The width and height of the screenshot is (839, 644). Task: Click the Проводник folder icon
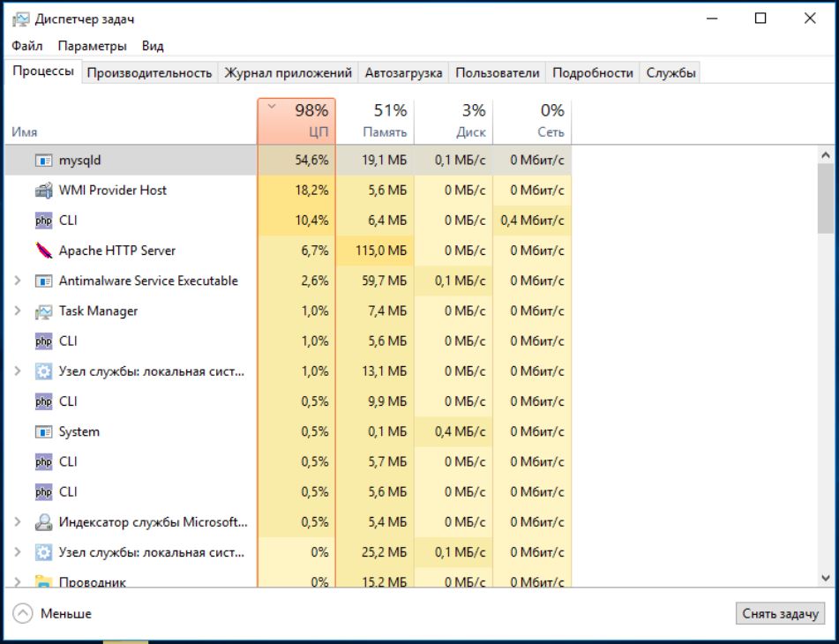coord(43,582)
